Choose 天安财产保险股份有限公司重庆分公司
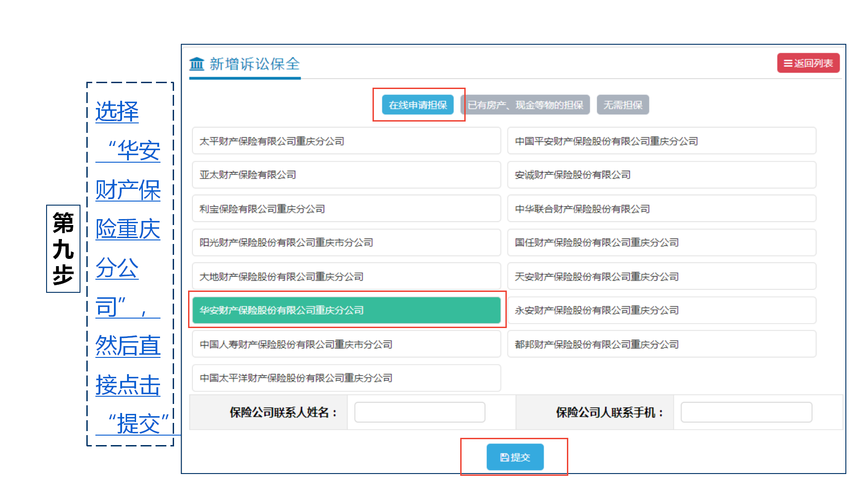 coord(661,277)
